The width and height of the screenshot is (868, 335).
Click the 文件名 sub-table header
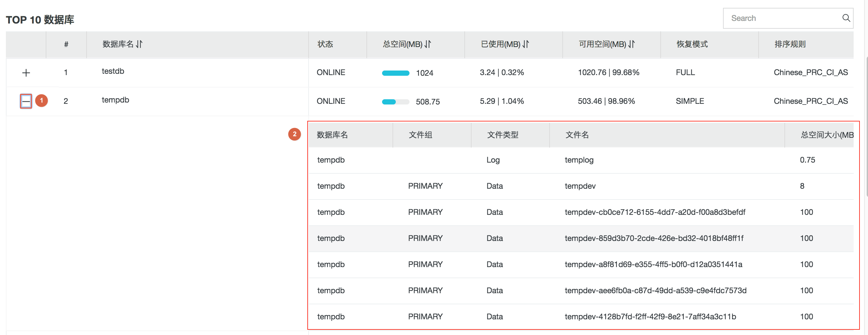click(x=577, y=135)
